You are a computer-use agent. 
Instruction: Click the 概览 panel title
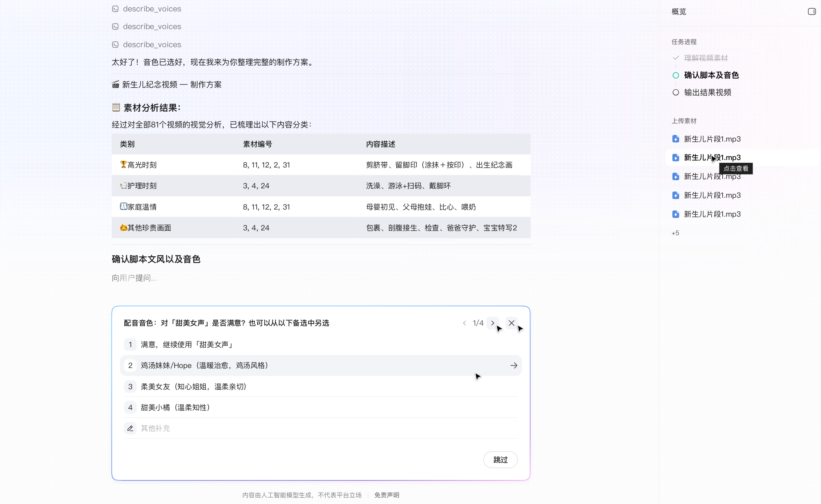[x=679, y=11]
